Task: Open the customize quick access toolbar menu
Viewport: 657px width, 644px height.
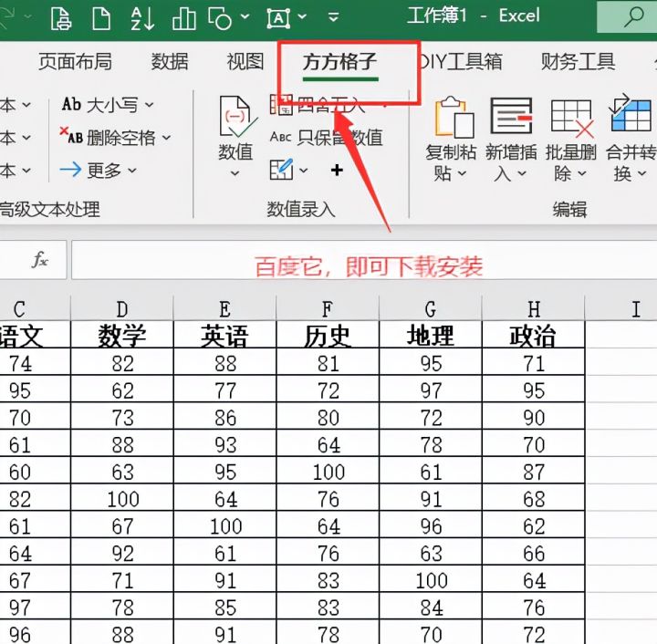Action: pyautogui.click(x=333, y=17)
